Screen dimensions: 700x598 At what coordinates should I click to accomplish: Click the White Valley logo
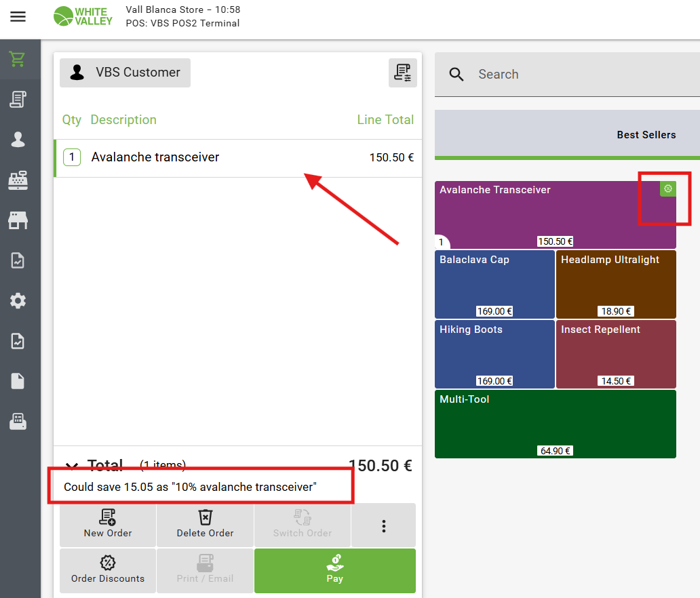83,16
